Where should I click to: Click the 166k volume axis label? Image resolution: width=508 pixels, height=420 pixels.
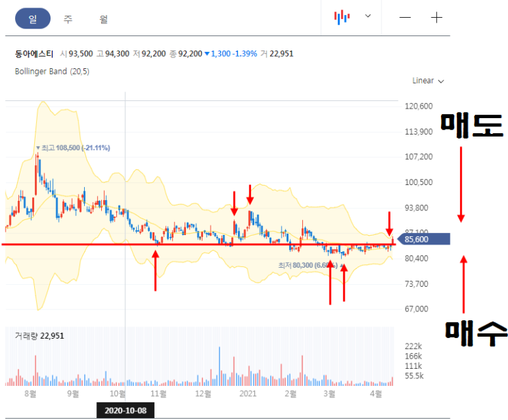coord(413,356)
